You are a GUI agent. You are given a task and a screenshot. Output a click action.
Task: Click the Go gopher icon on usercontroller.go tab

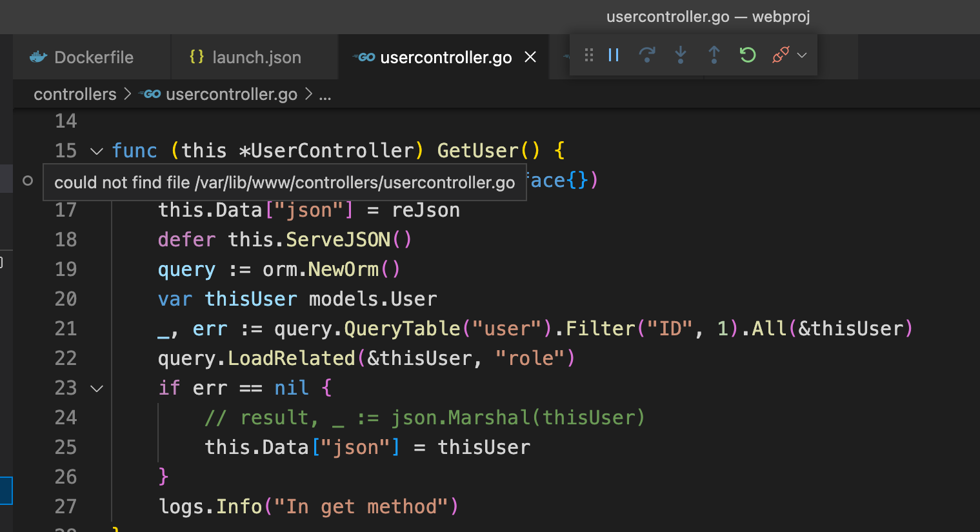click(363, 57)
